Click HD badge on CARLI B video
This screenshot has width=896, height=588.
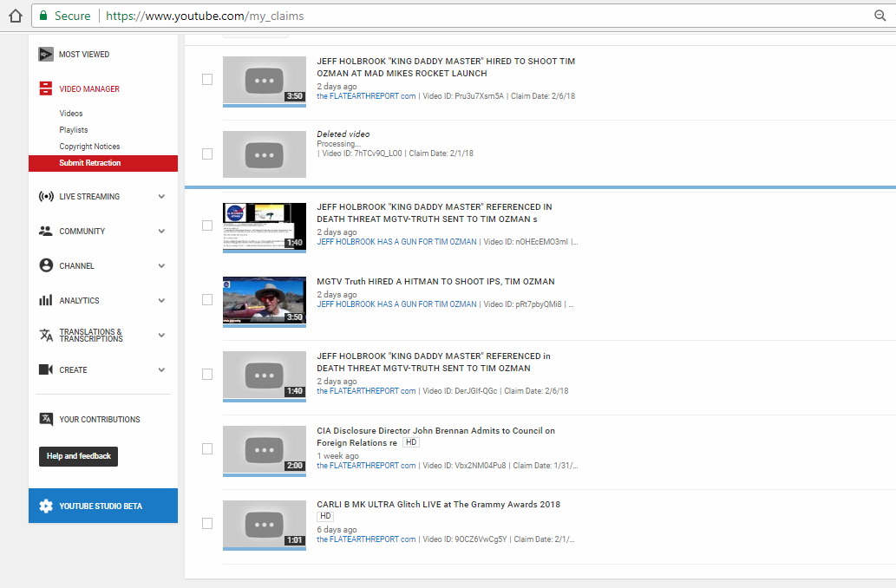[325, 516]
